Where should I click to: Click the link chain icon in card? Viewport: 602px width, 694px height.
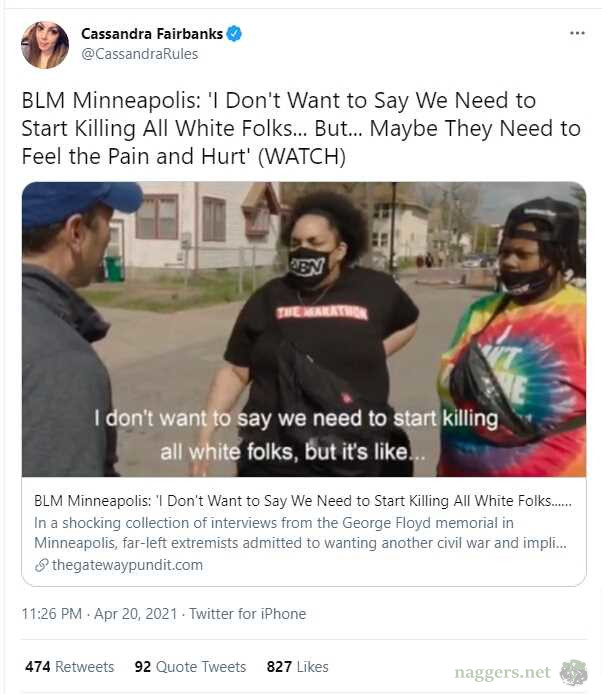click(41, 565)
